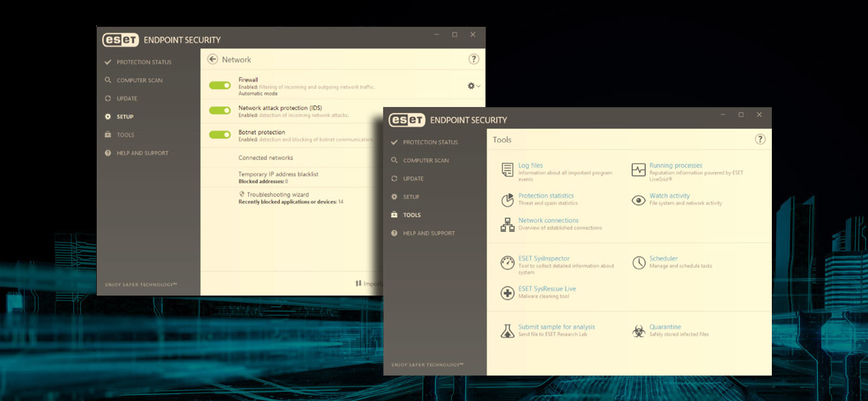
Task: Open Connected networks in Network window
Action: [266, 158]
